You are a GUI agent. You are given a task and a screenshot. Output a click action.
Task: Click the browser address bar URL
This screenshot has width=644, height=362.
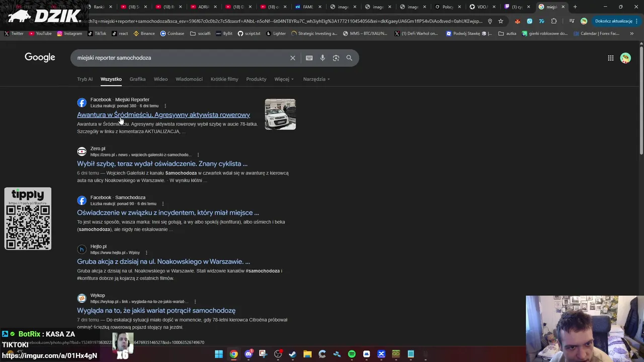[x=282, y=21]
